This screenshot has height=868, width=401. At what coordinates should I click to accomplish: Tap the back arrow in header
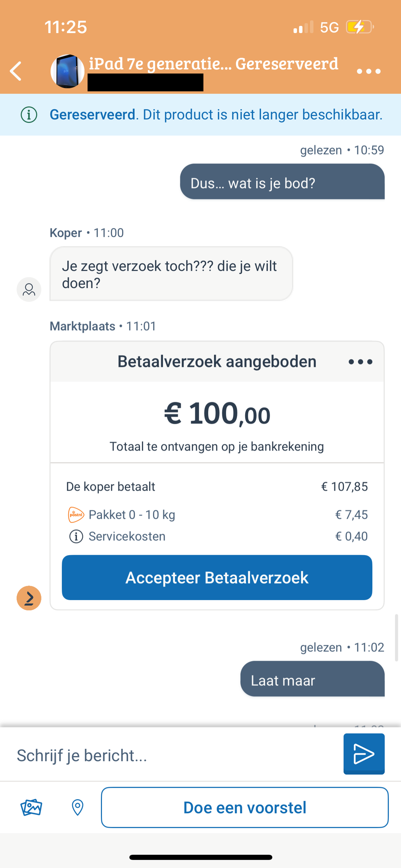coord(16,71)
